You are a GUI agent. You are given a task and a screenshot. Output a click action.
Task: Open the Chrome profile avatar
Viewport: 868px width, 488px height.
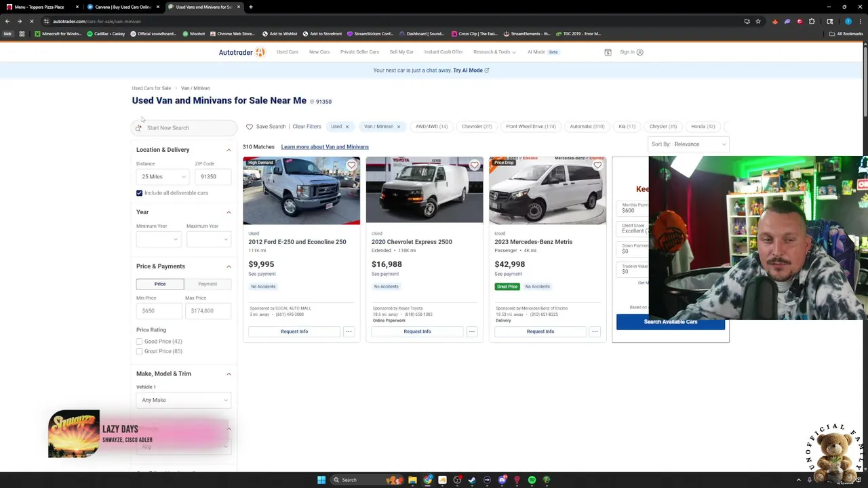(848, 21)
